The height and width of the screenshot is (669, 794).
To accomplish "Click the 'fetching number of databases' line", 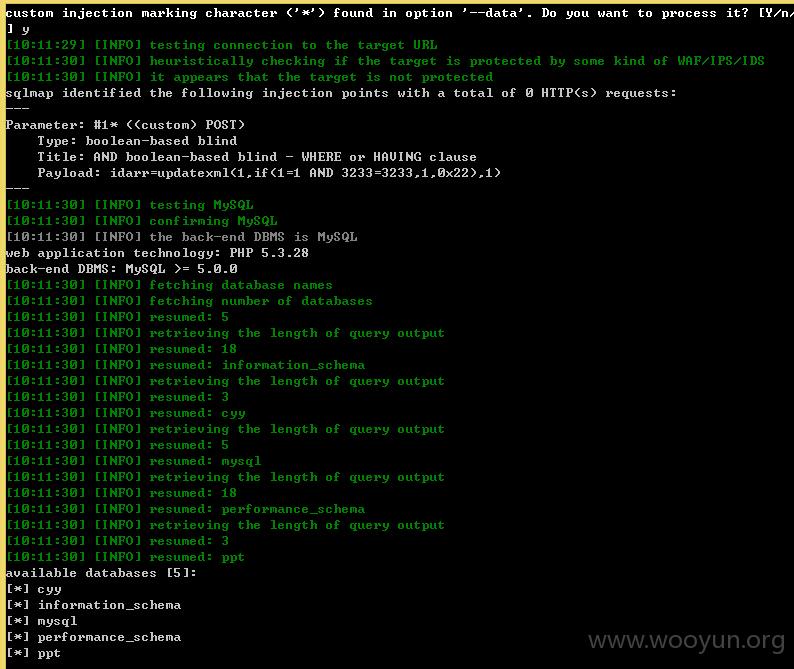I will tap(189, 301).
